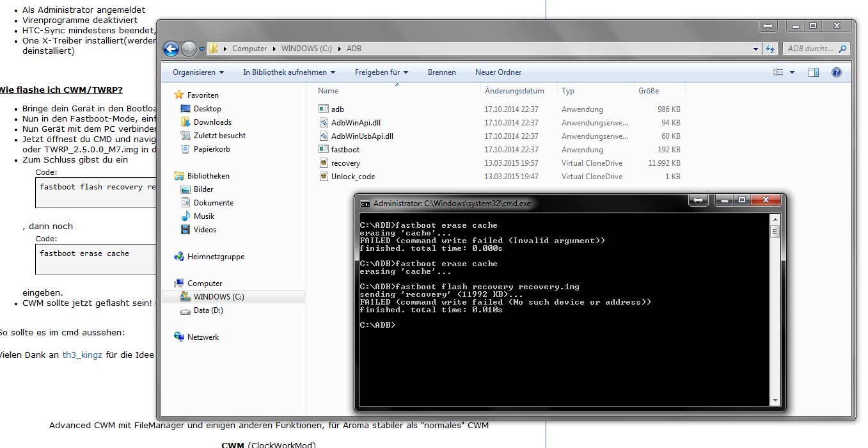The image size is (868, 448).
Task: Select 'Zuletzt besucht' in Favoriten
Action: click(x=219, y=136)
